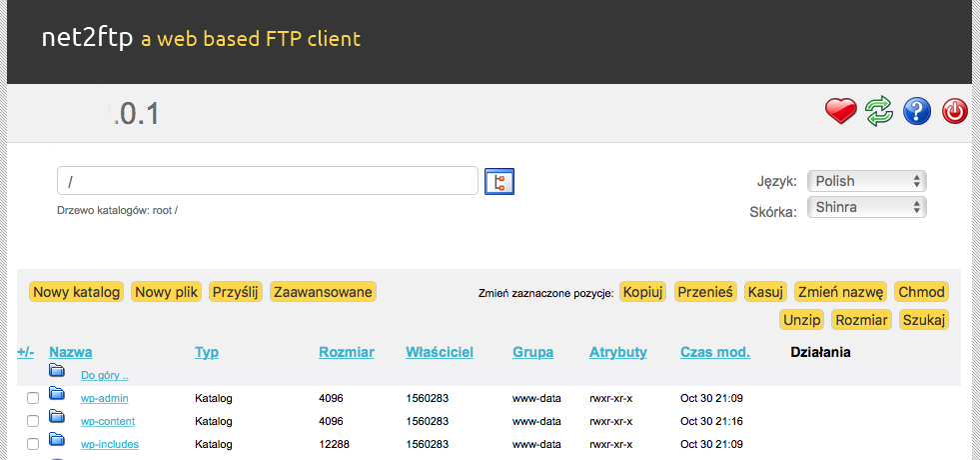Click the Prześlij upload button
The width and height of the screenshot is (980, 460).
236,292
